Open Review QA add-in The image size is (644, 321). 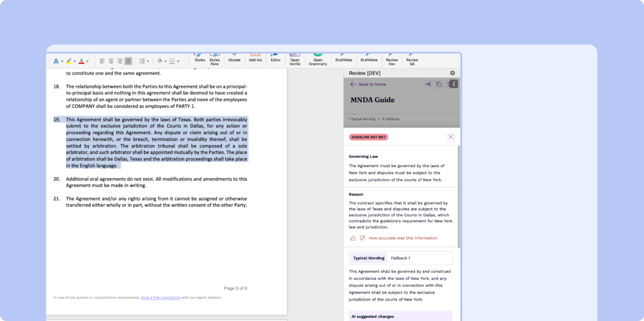point(412,59)
